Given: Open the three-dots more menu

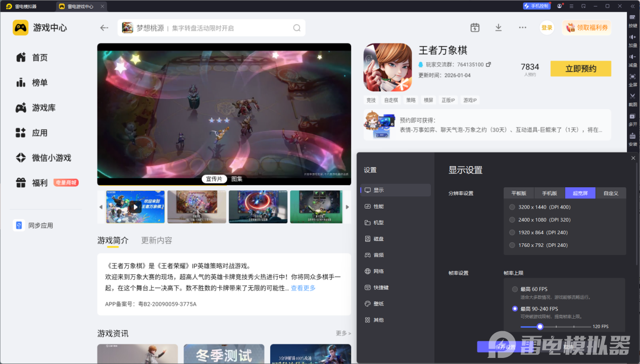Looking at the screenshot, I should pos(522,28).
